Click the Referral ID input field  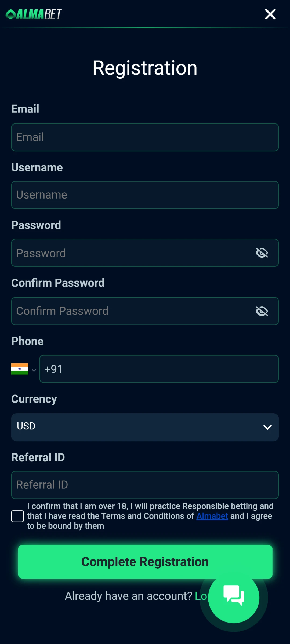[x=145, y=485]
